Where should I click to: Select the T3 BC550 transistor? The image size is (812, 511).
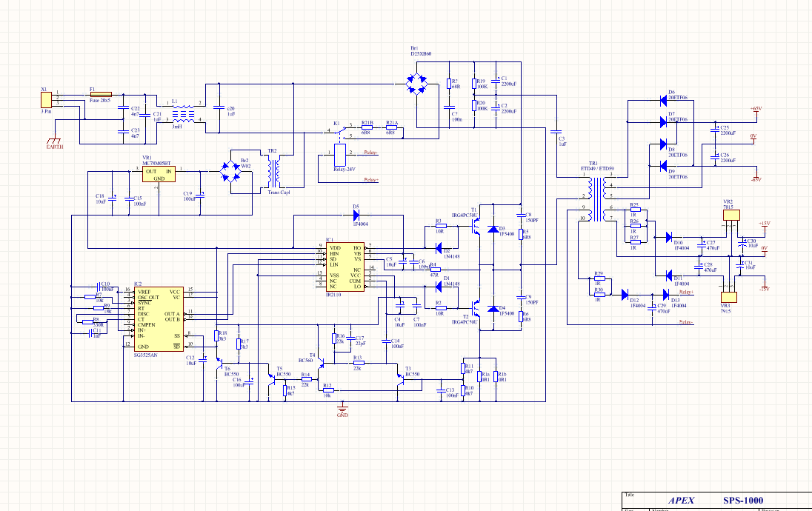[400, 379]
